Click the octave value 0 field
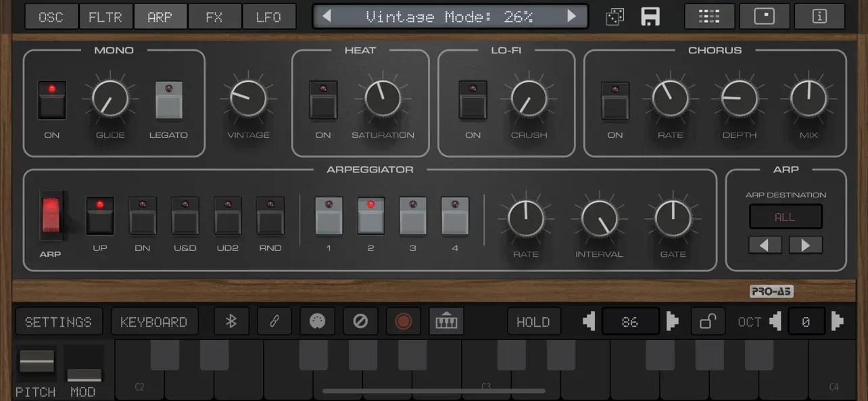The width and height of the screenshot is (868, 401). (x=806, y=321)
